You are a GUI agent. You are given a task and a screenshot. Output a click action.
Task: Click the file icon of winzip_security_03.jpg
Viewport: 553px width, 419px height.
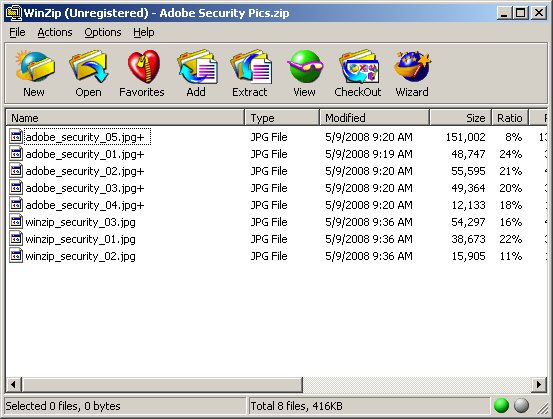(x=16, y=222)
